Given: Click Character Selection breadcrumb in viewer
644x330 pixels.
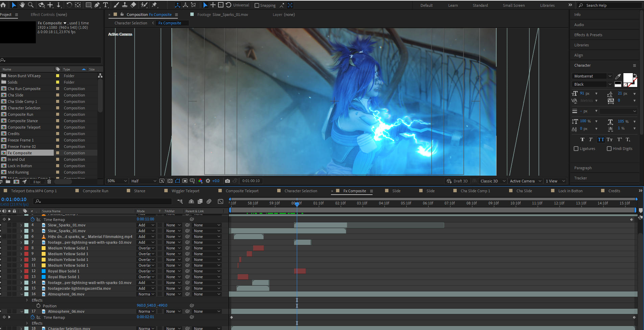Looking at the screenshot, I should point(131,23).
